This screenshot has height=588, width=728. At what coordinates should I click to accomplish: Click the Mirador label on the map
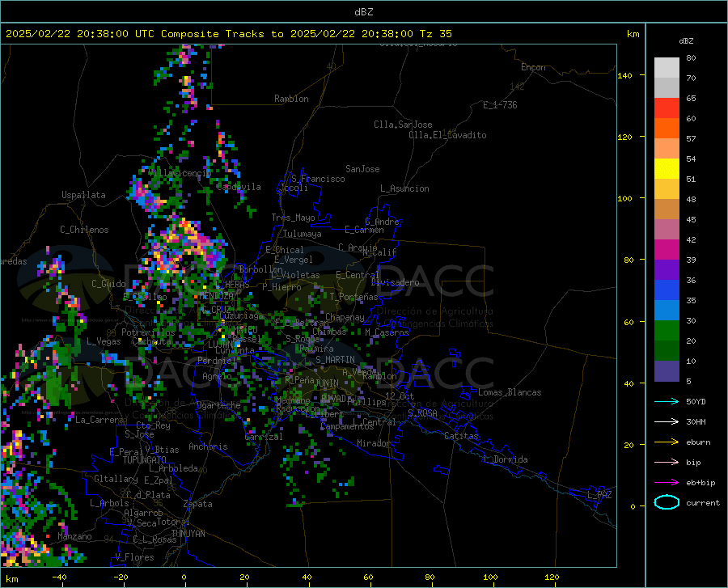point(374,443)
